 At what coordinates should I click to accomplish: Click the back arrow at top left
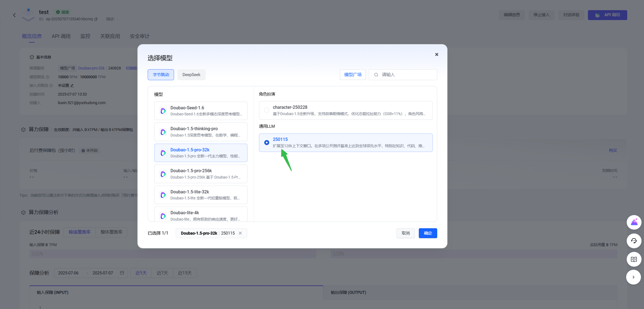tap(14, 15)
